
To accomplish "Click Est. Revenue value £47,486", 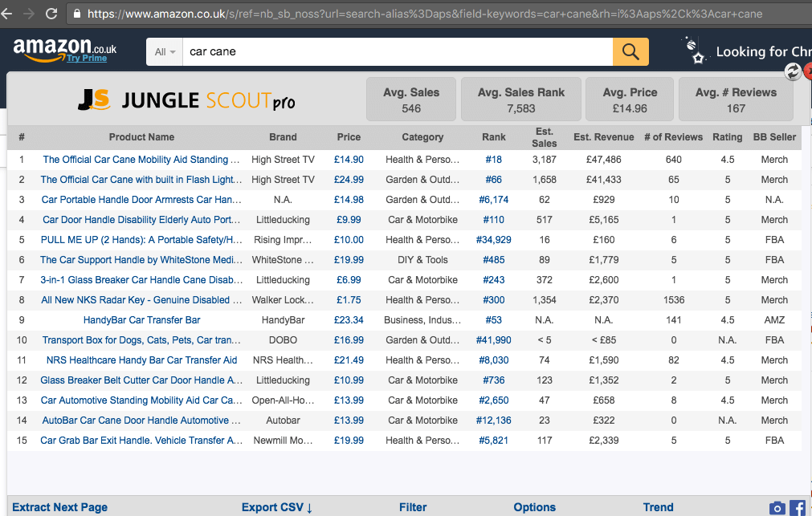I will (x=604, y=160).
